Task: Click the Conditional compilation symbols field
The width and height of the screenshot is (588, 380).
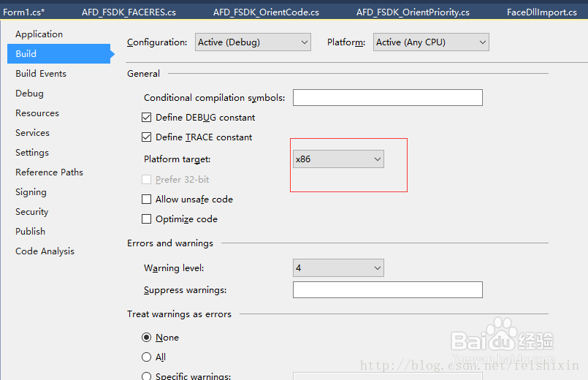Action: coord(388,97)
